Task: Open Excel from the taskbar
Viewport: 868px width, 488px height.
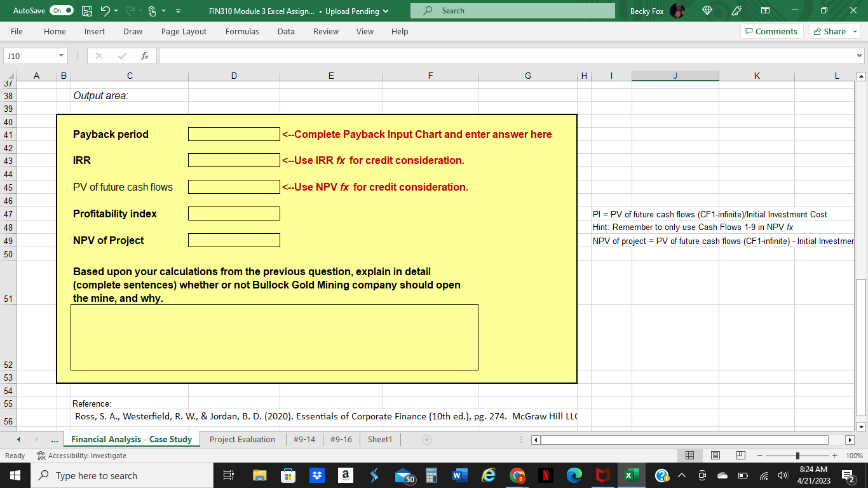Action: tap(631, 475)
